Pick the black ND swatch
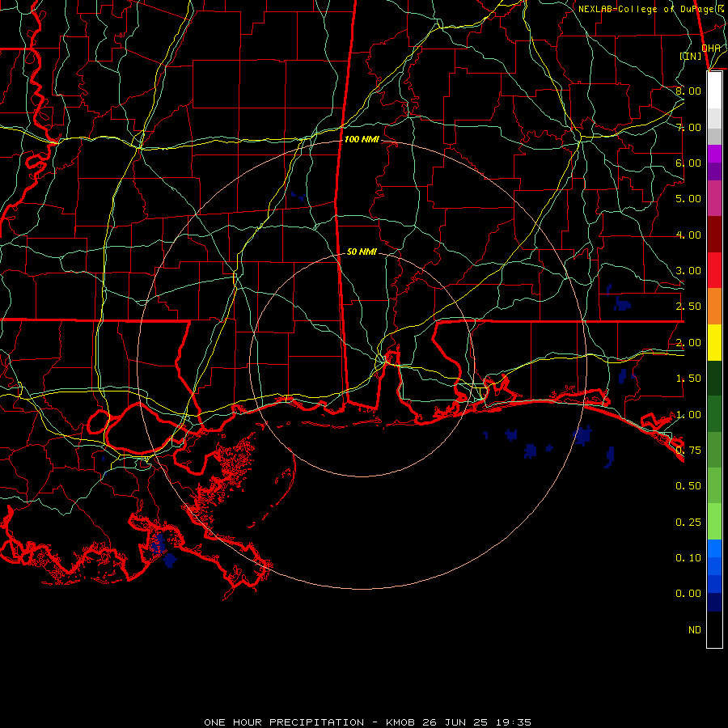 click(x=714, y=629)
